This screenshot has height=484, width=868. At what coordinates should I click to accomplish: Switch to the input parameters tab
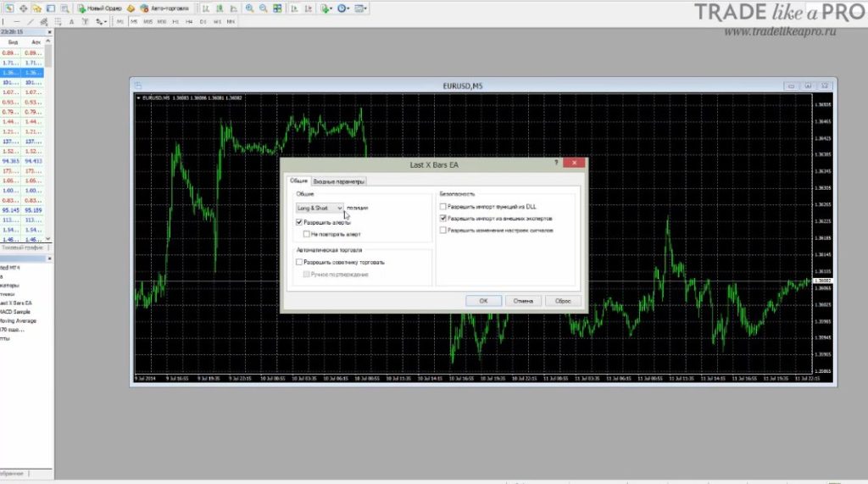[x=339, y=181]
